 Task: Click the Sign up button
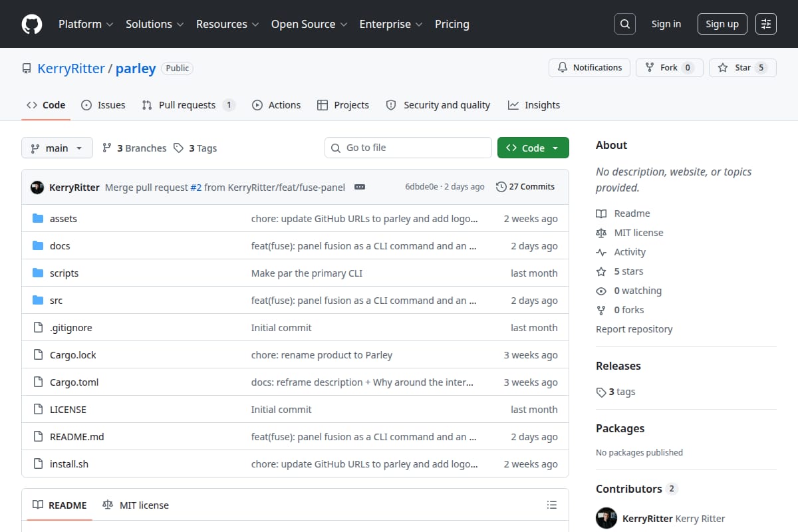point(722,24)
